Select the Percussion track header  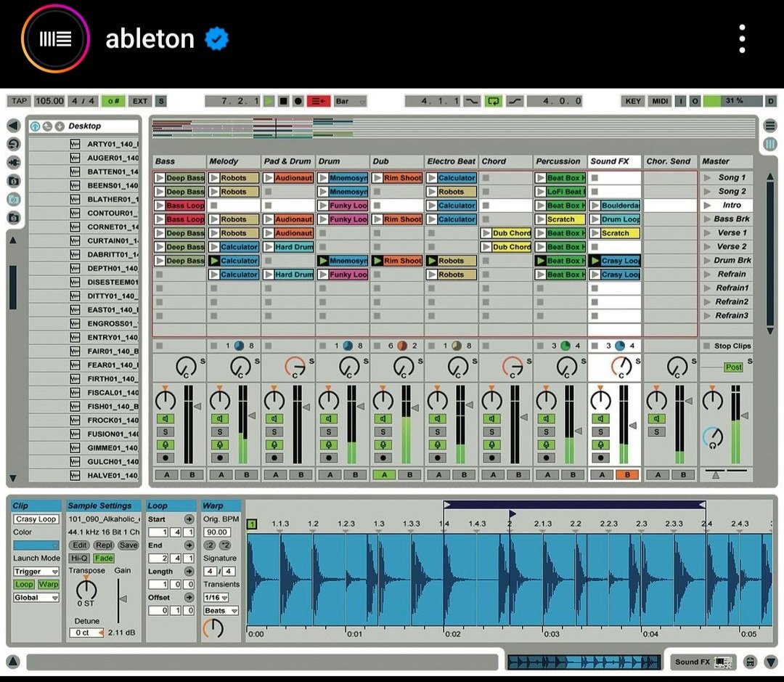click(560, 162)
